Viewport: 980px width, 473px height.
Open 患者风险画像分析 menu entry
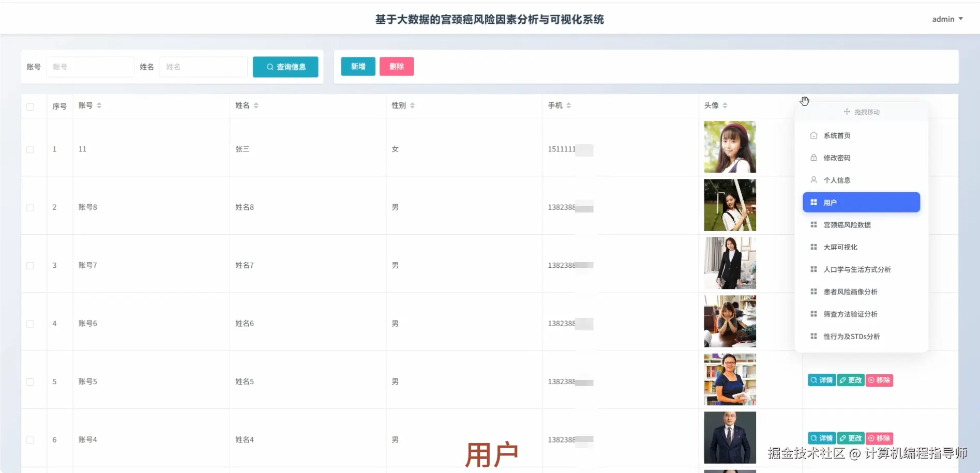861,291
